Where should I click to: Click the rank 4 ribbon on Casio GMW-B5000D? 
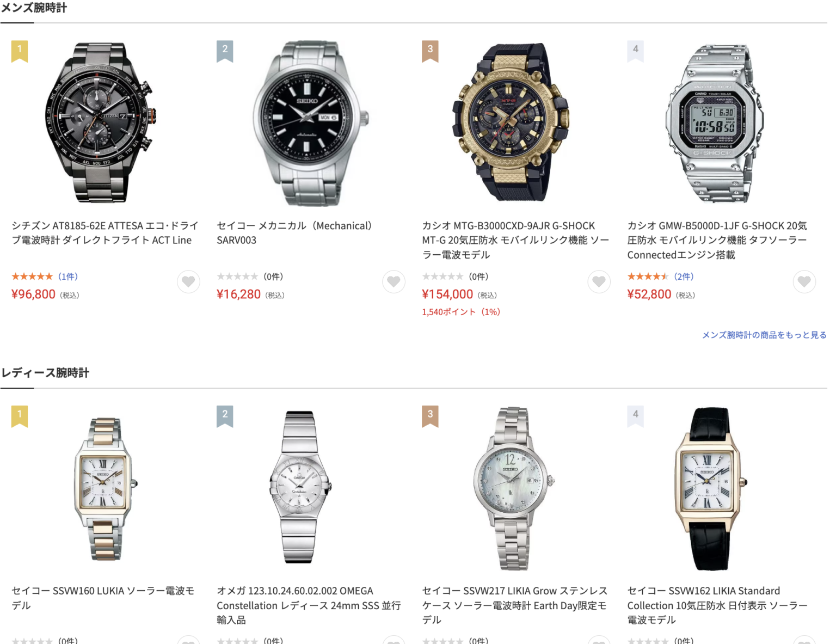coord(635,51)
